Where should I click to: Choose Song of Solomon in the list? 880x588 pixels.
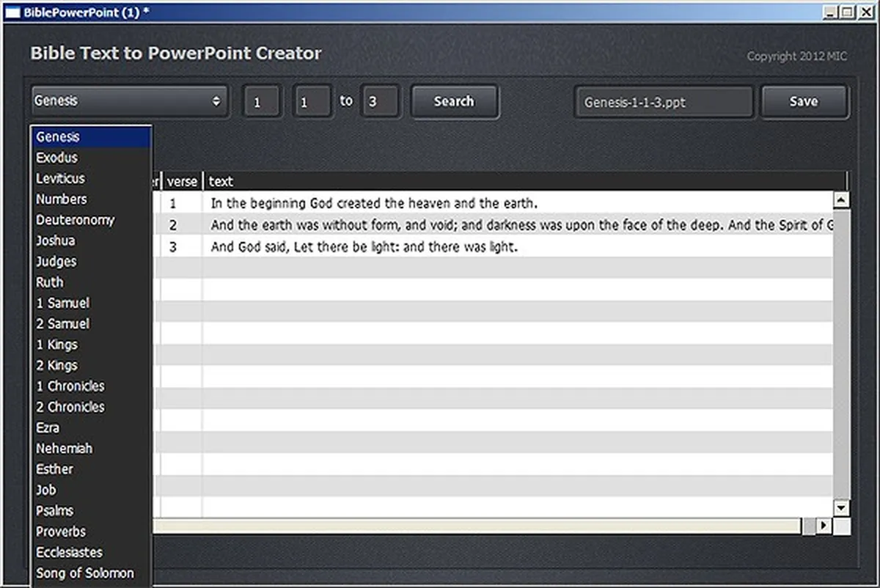(x=85, y=573)
